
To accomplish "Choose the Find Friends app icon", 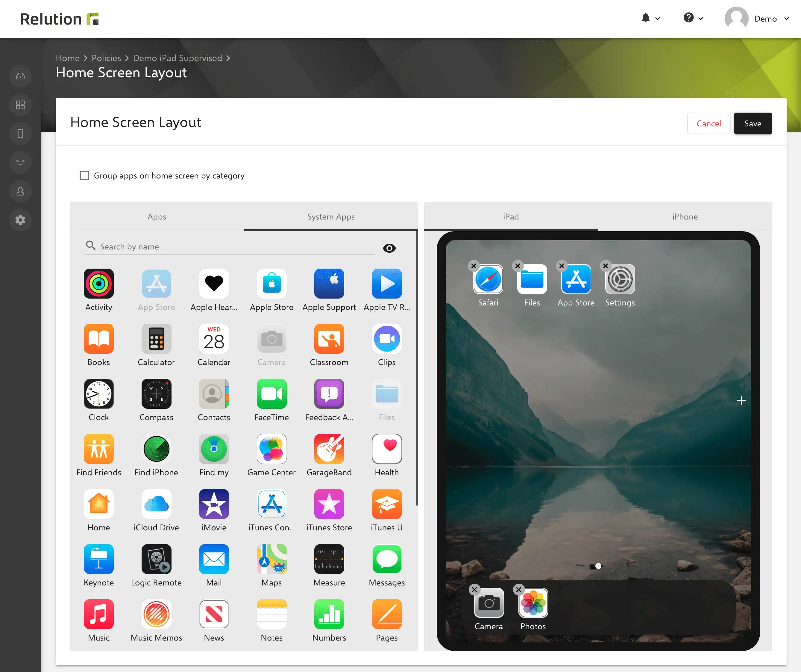I will (x=98, y=449).
